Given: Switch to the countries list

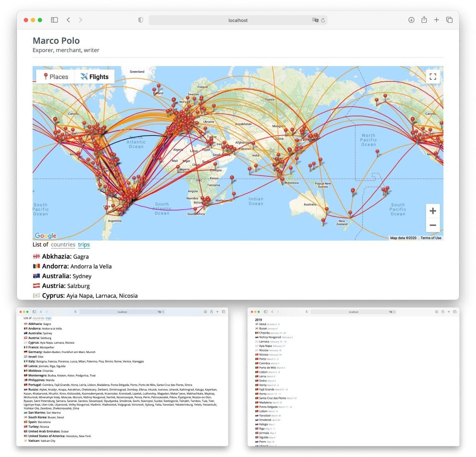Looking at the screenshot, I should (x=63, y=245).
